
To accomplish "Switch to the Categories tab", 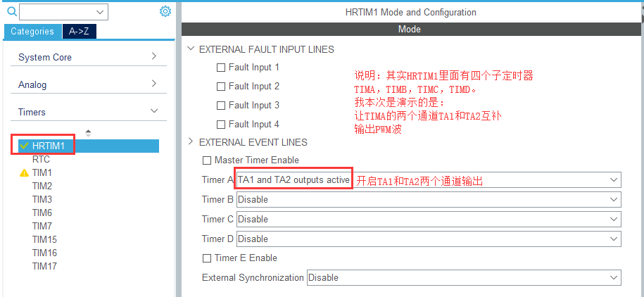I will [x=32, y=31].
